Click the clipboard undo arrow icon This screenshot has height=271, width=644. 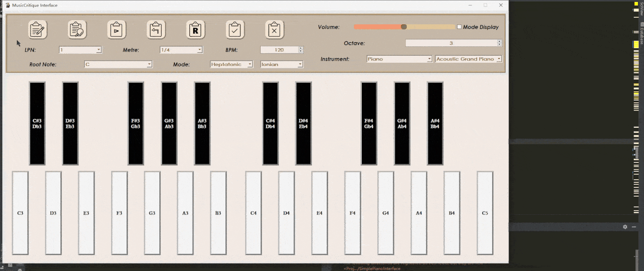pos(156,29)
